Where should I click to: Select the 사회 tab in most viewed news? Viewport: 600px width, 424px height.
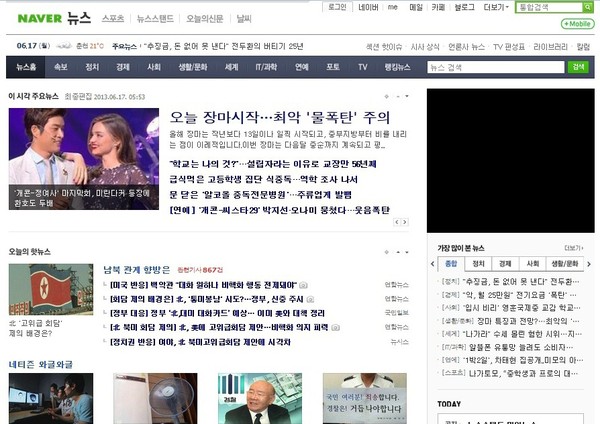(531, 264)
